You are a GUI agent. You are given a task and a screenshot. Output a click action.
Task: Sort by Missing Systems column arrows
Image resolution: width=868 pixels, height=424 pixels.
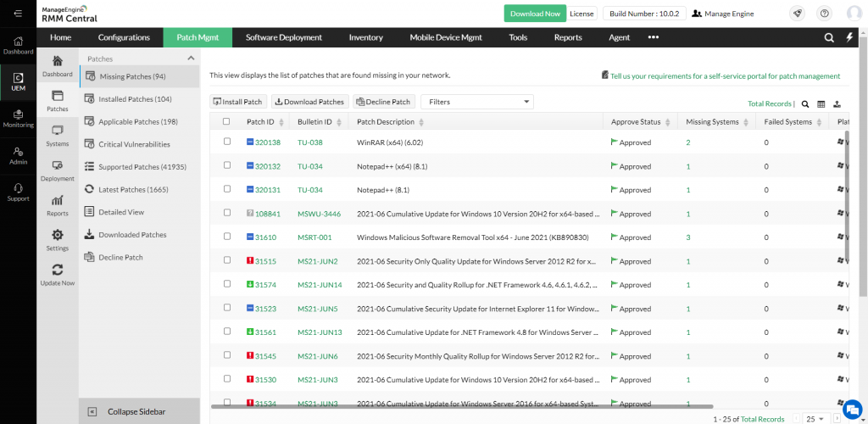coord(746,122)
